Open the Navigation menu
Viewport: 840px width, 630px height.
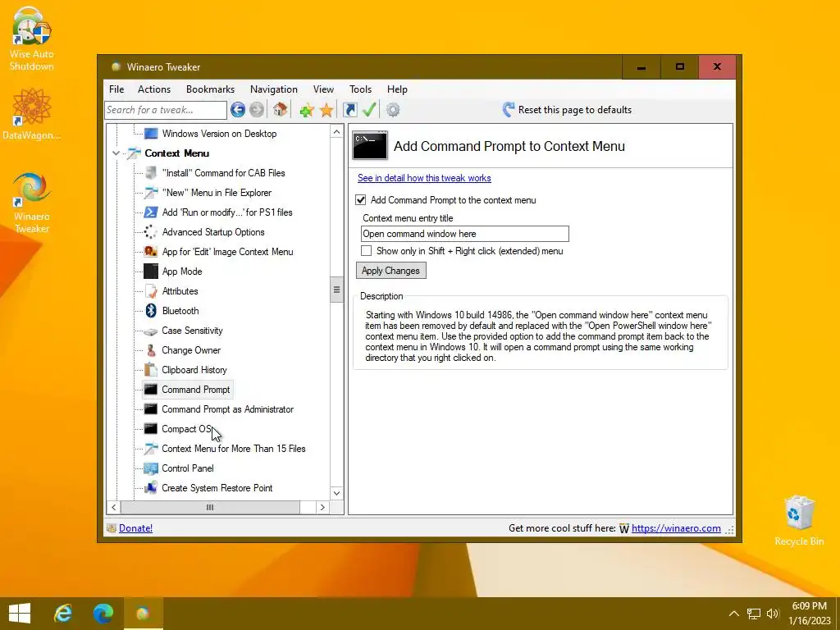click(274, 89)
